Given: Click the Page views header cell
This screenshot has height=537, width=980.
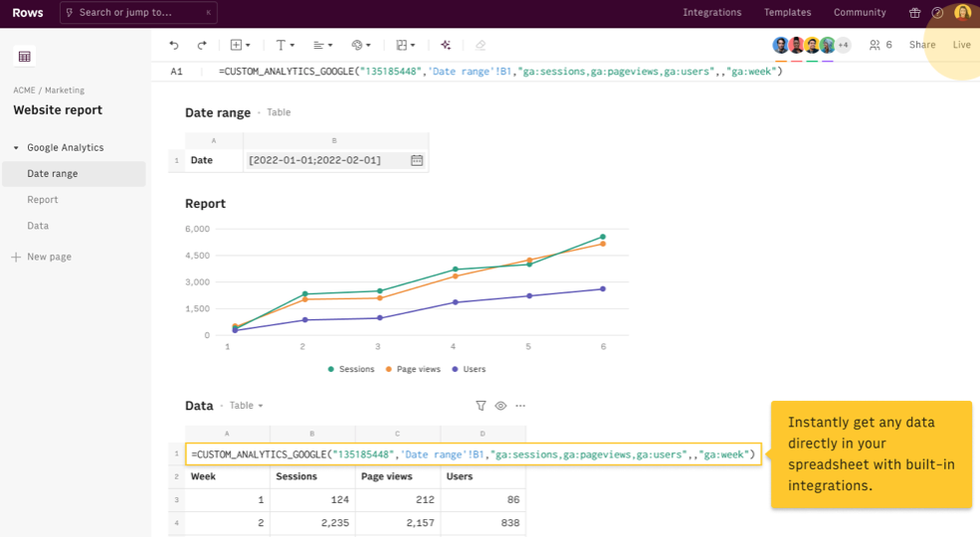Looking at the screenshot, I should (x=398, y=476).
